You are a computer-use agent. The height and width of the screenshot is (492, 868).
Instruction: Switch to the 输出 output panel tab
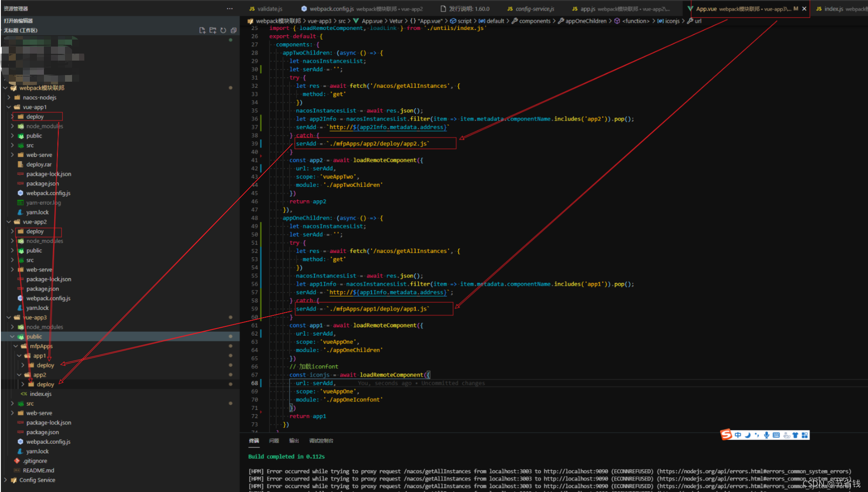point(294,441)
